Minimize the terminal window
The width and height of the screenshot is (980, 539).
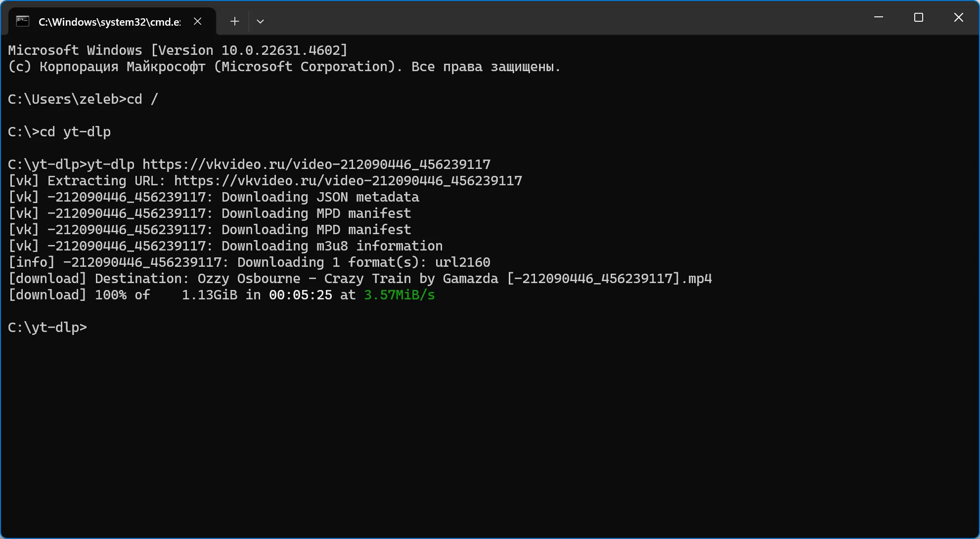coord(879,17)
